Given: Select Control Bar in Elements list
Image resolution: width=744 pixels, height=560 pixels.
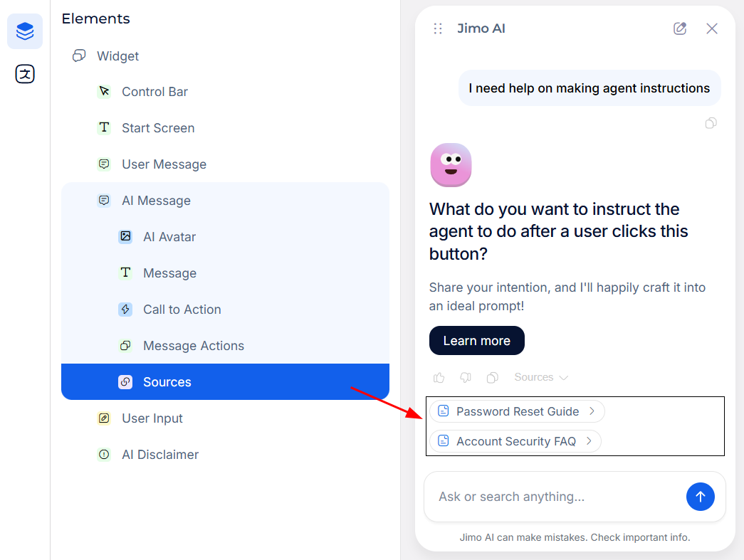Looking at the screenshot, I should click(154, 92).
